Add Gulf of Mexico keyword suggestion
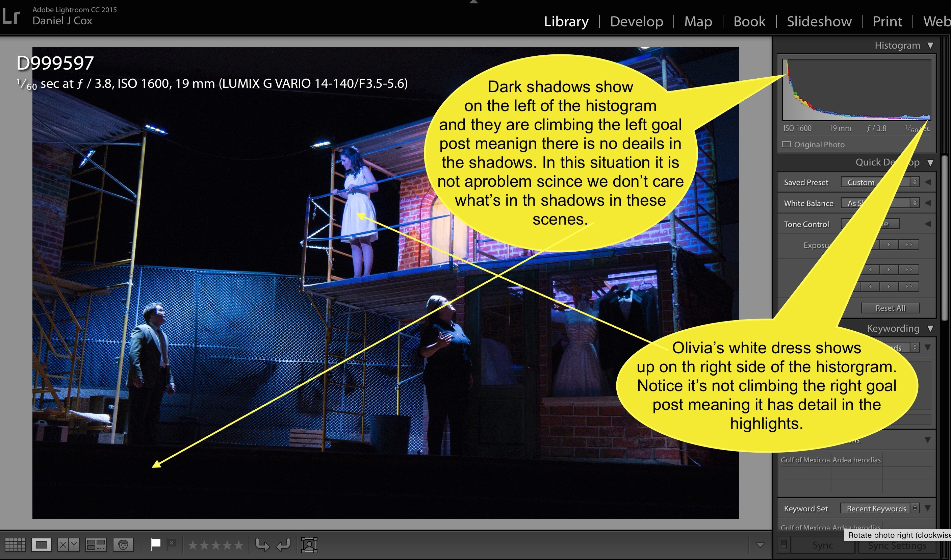 coord(805,460)
